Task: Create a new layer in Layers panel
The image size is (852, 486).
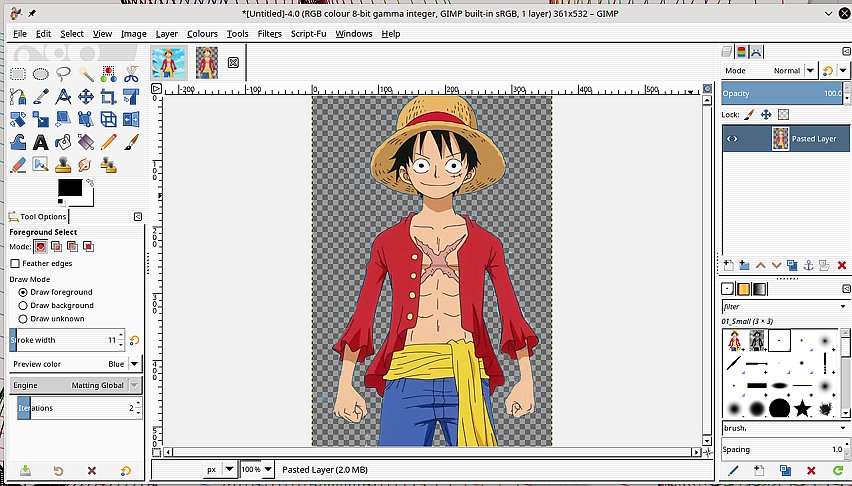Action: pos(729,265)
